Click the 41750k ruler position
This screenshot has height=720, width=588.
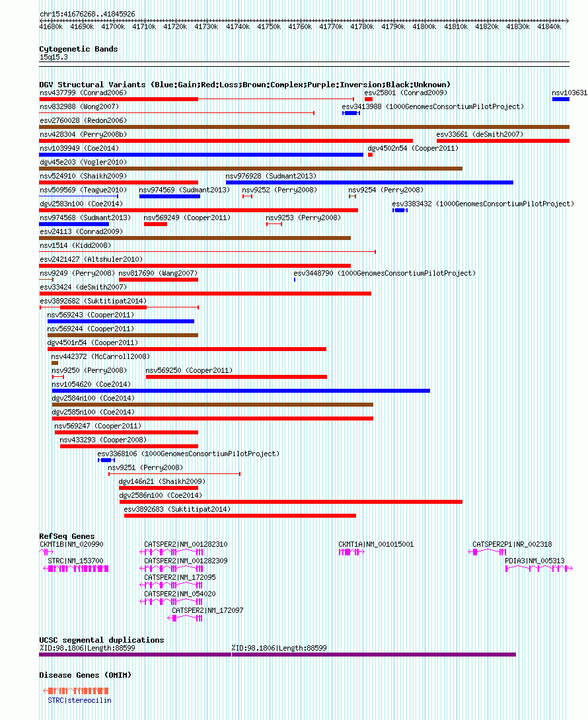coord(269,26)
